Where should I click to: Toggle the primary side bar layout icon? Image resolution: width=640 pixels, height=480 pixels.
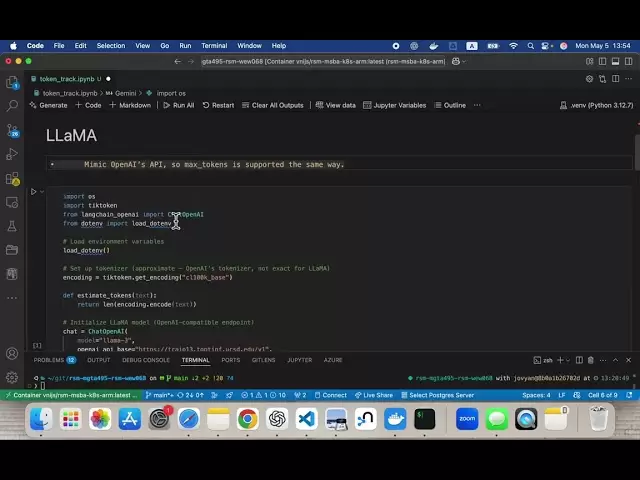pyautogui.click(x=602, y=62)
